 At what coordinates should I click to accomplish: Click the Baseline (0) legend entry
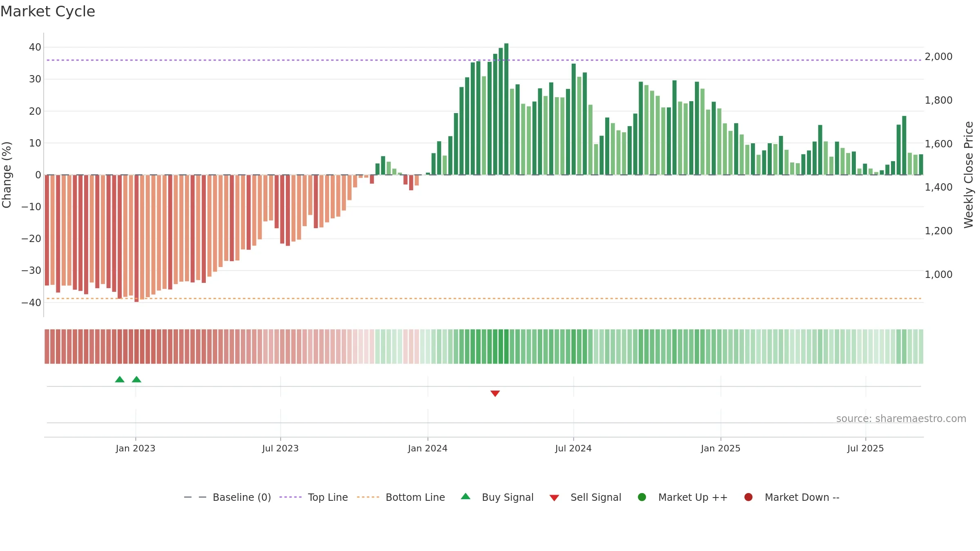point(227,497)
